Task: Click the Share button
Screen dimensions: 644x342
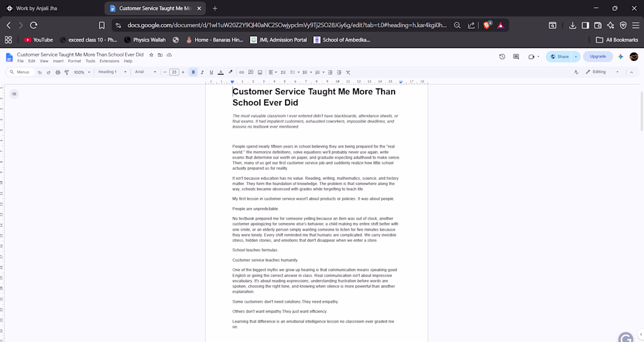Action: pos(560,57)
